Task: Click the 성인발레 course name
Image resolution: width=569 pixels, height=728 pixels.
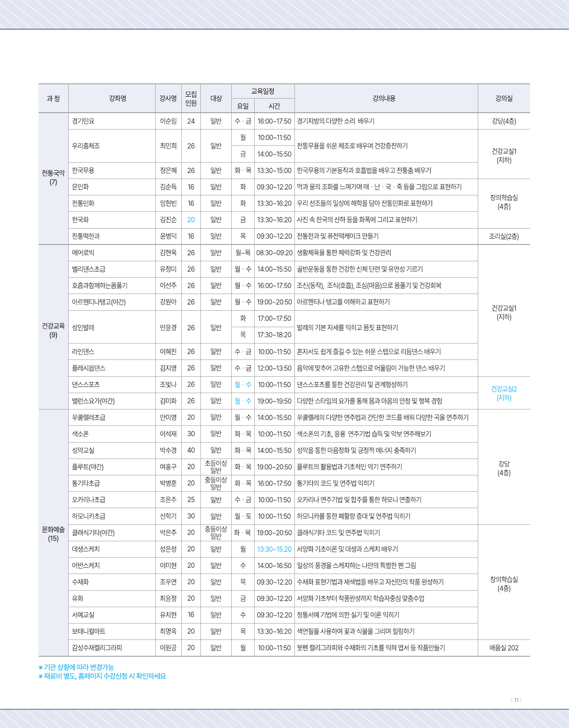Action: pyautogui.click(x=83, y=328)
